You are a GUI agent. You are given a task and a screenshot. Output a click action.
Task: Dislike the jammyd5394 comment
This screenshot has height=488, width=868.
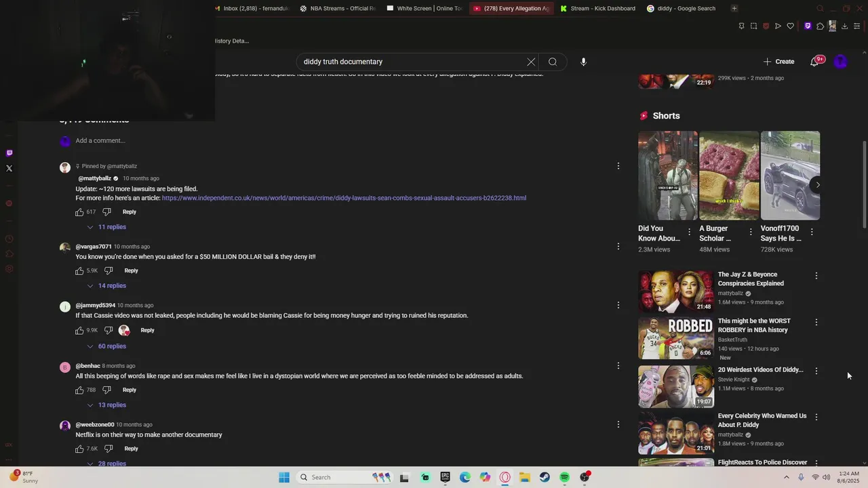pyautogui.click(x=108, y=331)
